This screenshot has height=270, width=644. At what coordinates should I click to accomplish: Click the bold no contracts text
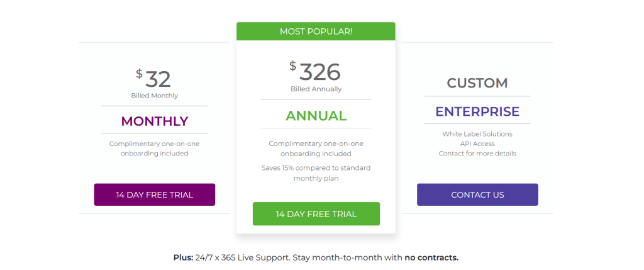431,257
